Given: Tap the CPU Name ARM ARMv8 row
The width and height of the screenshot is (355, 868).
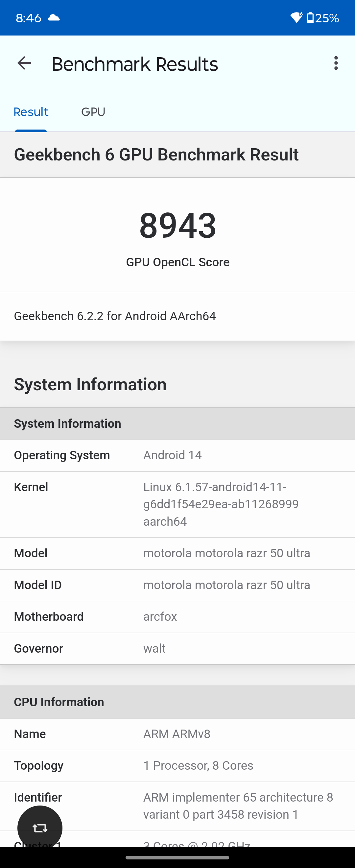Looking at the screenshot, I should point(177,734).
